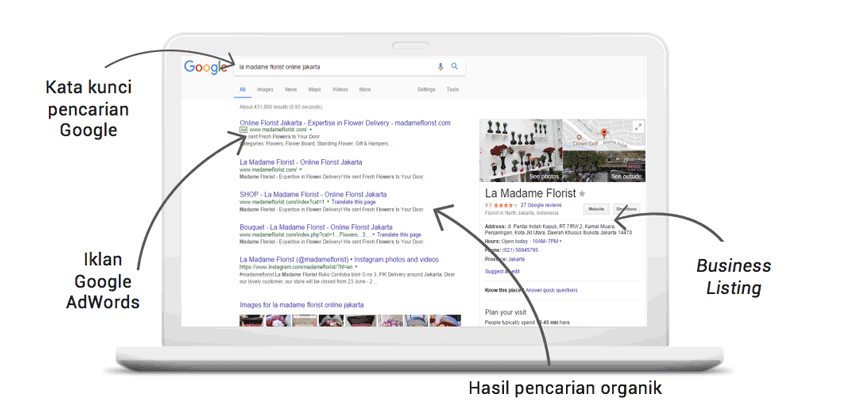Open dropdown arrow next to madameflorist.com ad URL
The height and width of the screenshot is (419, 850).
311,130
